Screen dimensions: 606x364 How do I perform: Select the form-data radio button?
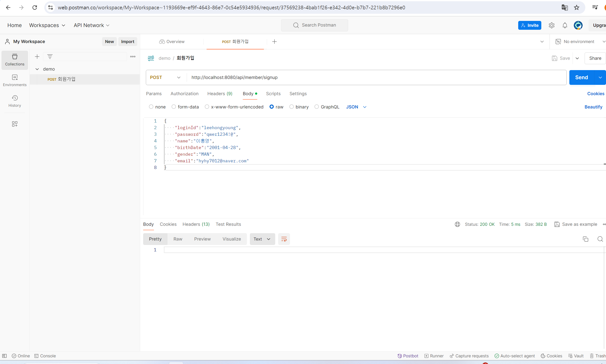click(174, 107)
